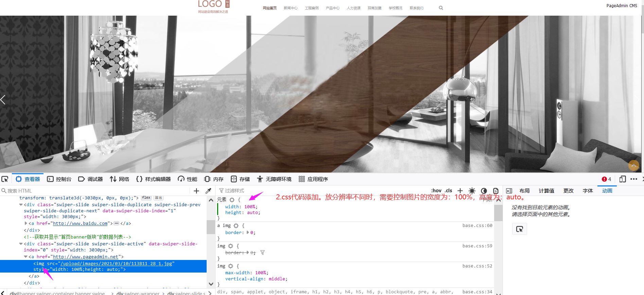Click 新闻中心 in the website navigation
The width and height of the screenshot is (644, 295).
point(291,8)
